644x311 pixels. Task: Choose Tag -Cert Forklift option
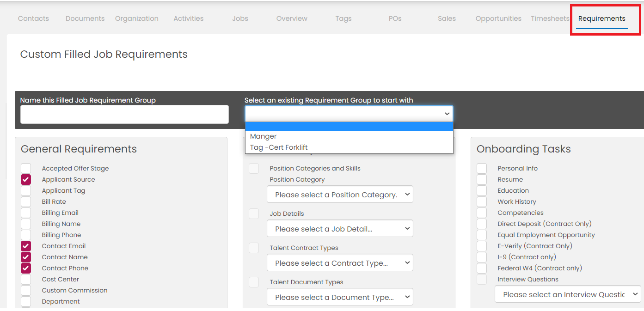(x=279, y=147)
